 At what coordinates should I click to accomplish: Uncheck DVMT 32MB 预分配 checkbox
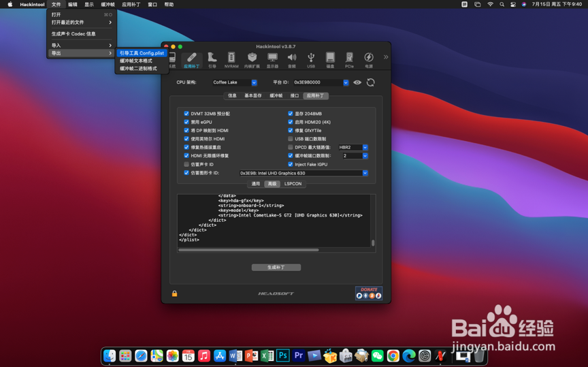pyautogui.click(x=186, y=113)
